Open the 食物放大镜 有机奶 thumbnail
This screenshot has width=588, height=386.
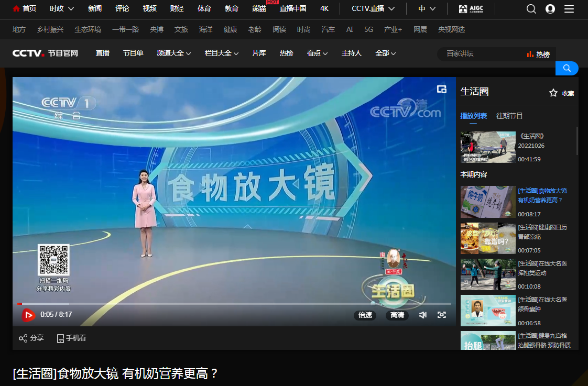pos(488,202)
